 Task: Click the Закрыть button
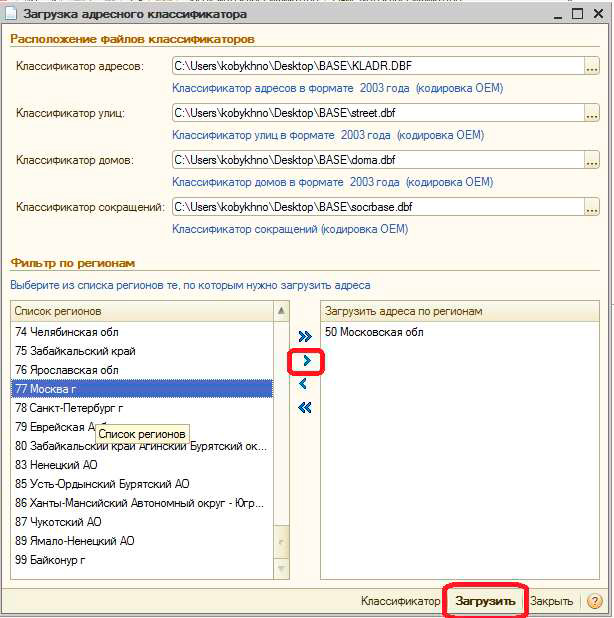[x=551, y=601]
